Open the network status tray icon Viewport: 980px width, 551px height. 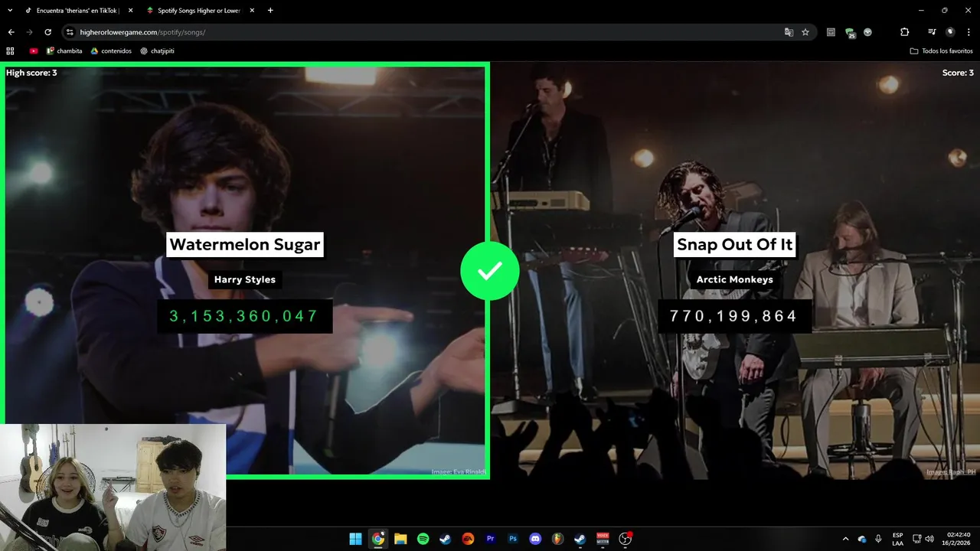pos(917,539)
